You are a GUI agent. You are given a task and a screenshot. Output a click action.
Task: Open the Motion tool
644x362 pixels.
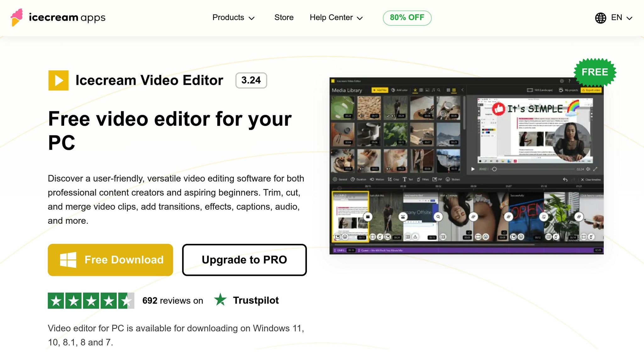377,179
